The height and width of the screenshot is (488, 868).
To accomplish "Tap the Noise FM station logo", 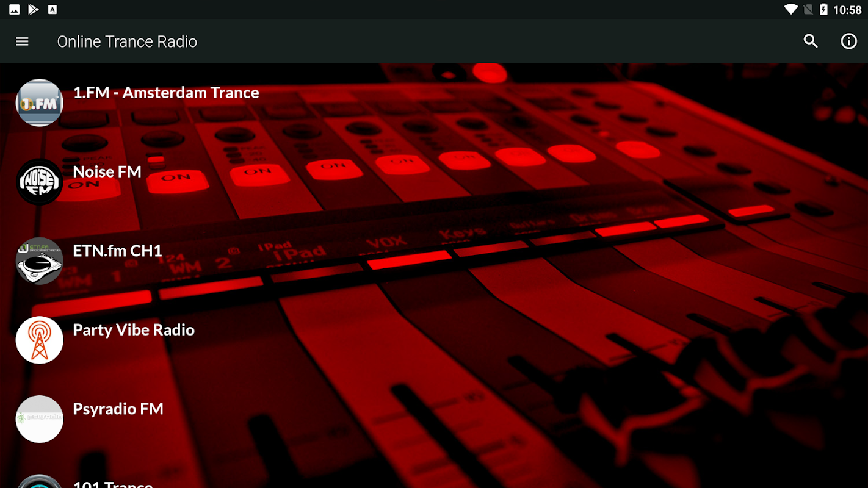I will click(40, 182).
